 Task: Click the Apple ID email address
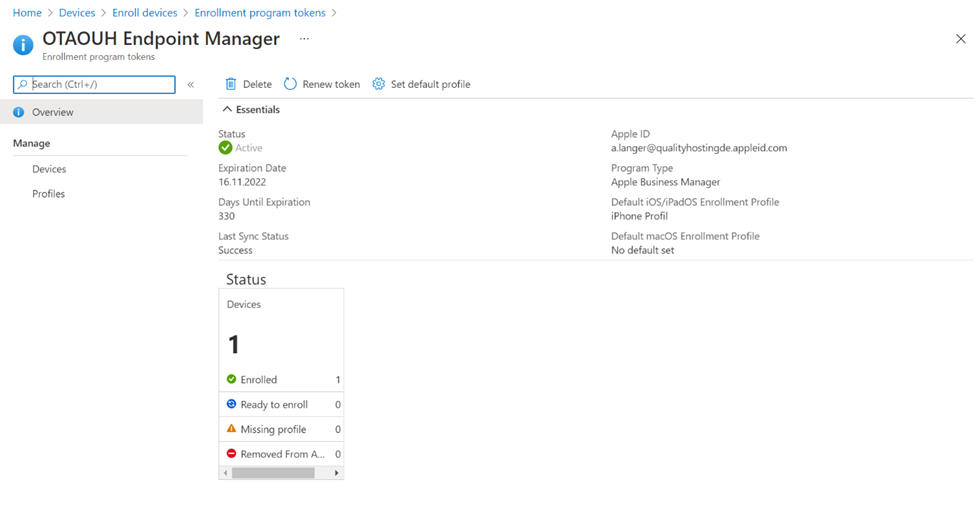pos(699,148)
